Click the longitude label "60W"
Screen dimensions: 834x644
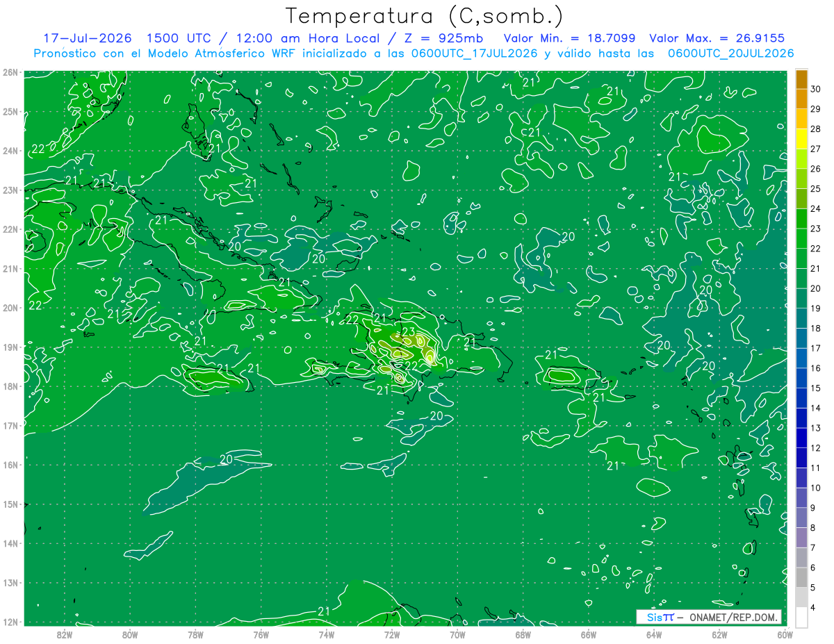pos(785,634)
